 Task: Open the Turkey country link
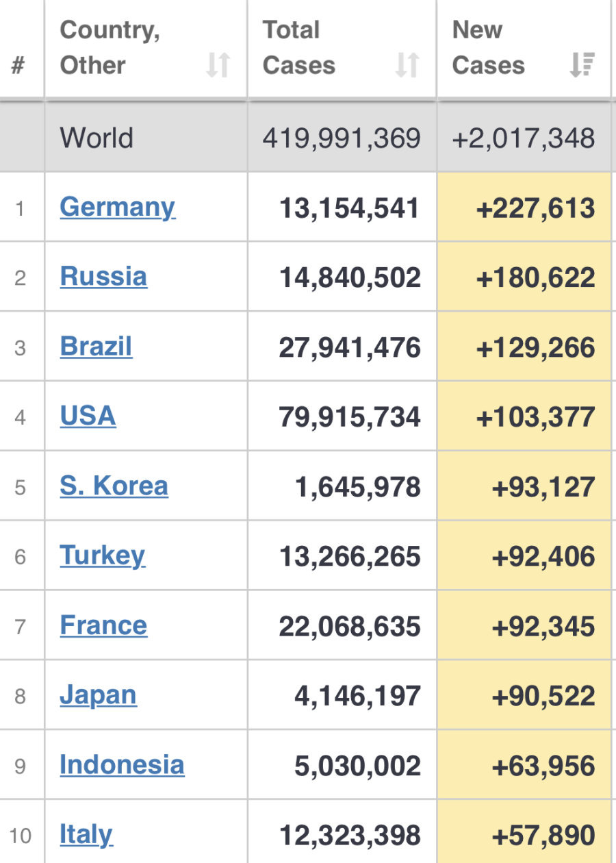(x=102, y=555)
